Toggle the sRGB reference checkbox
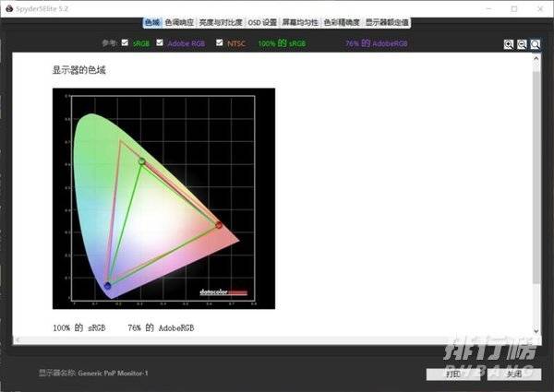Image resolution: width=554 pixels, height=392 pixels. coord(125,42)
